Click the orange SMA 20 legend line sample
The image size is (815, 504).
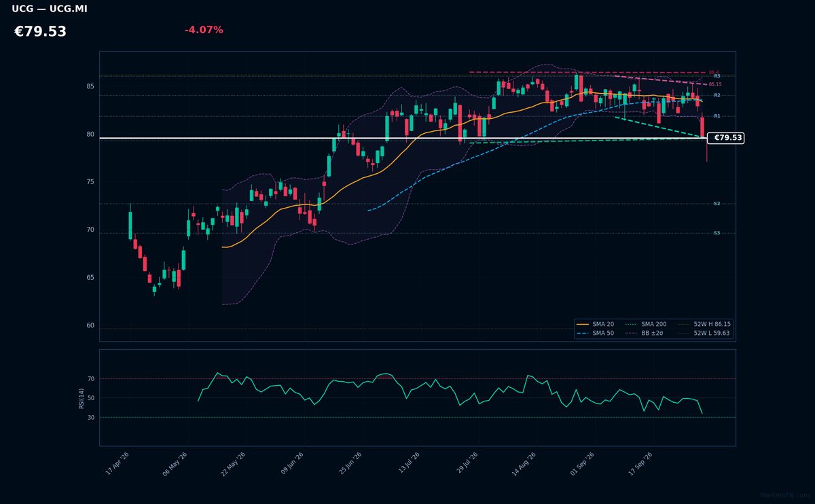coord(583,324)
